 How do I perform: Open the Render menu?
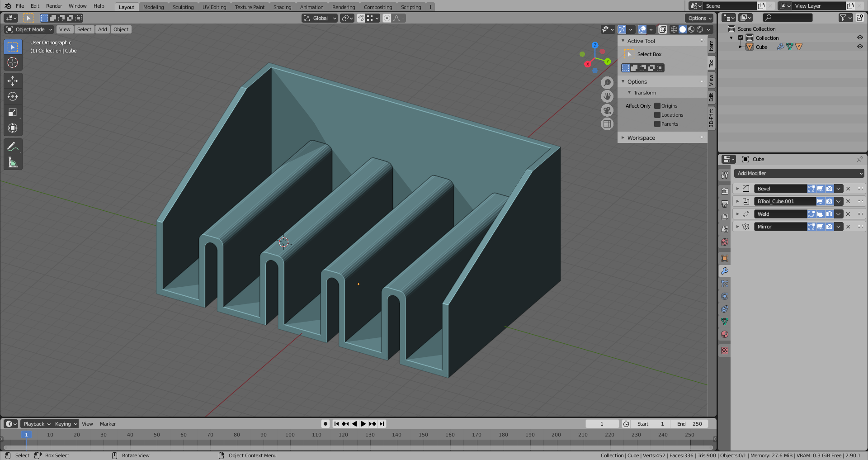54,6
